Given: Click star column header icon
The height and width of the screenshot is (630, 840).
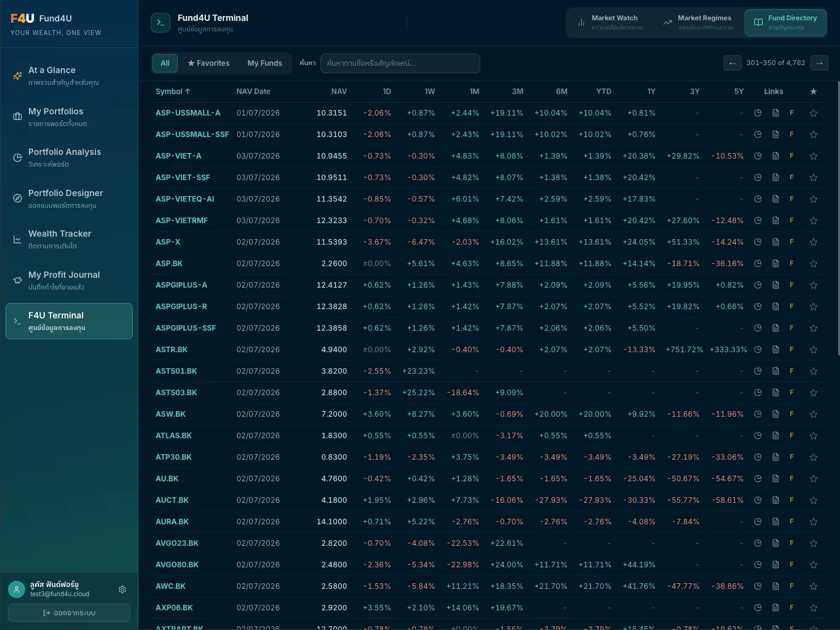Looking at the screenshot, I should (x=814, y=92).
